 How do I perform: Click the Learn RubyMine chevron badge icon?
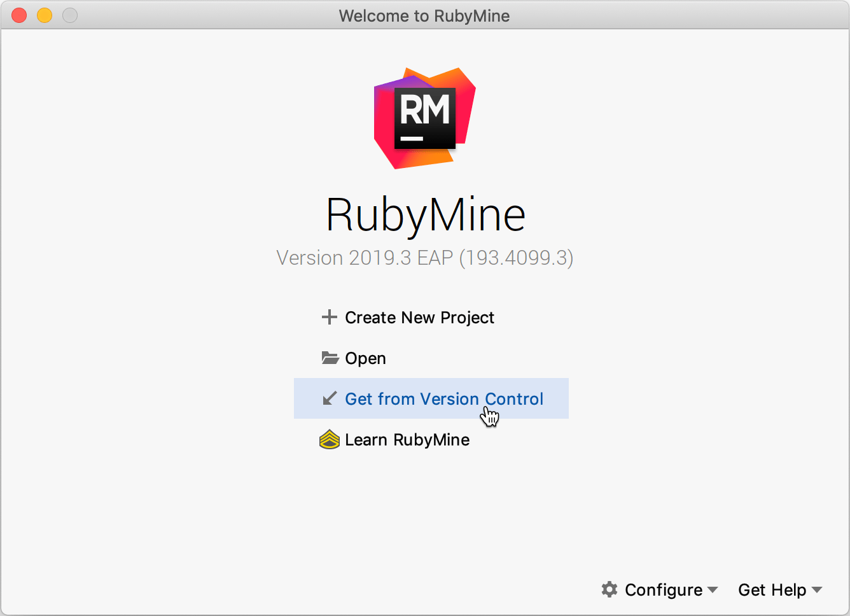click(x=330, y=440)
